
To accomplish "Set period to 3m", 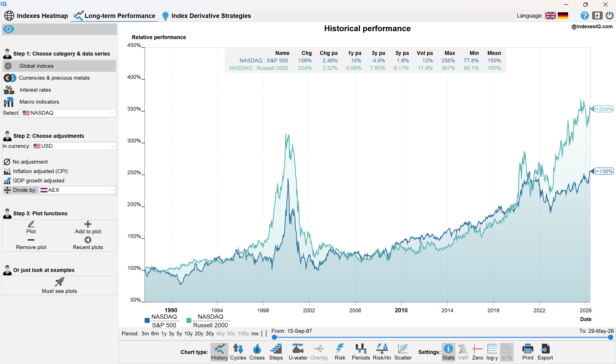I will pos(145,334).
